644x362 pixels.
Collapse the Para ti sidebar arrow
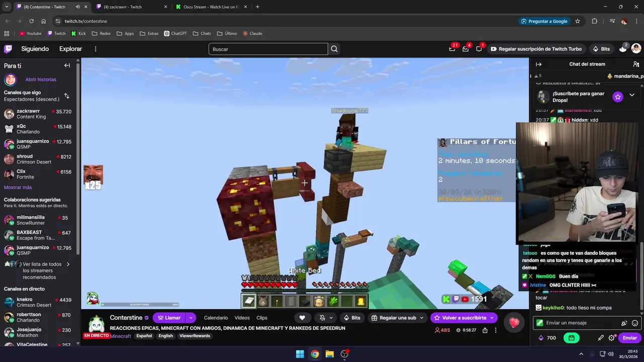(x=67, y=65)
